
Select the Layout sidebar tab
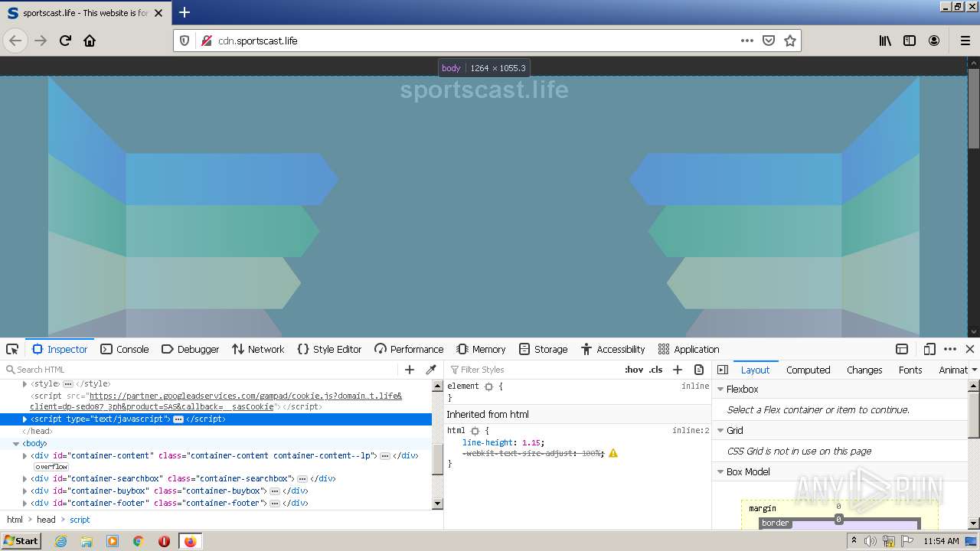pyautogui.click(x=755, y=370)
